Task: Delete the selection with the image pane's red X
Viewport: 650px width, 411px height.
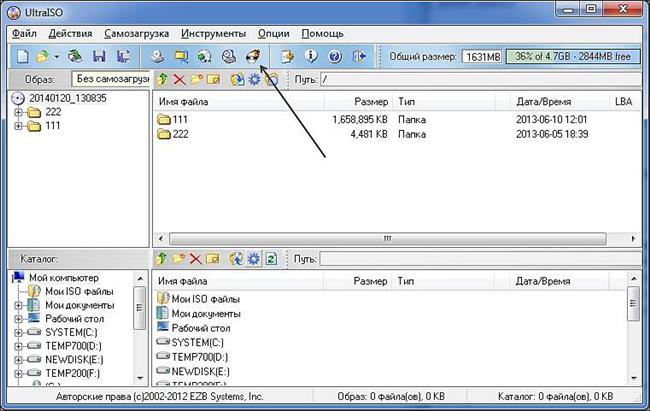Action: pyautogui.click(x=179, y=79)
